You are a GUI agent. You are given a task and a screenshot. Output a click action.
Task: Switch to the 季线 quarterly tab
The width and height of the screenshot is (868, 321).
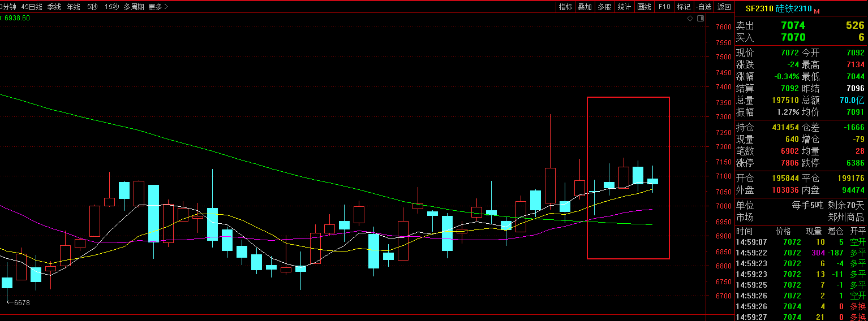(x=54, y=7)
